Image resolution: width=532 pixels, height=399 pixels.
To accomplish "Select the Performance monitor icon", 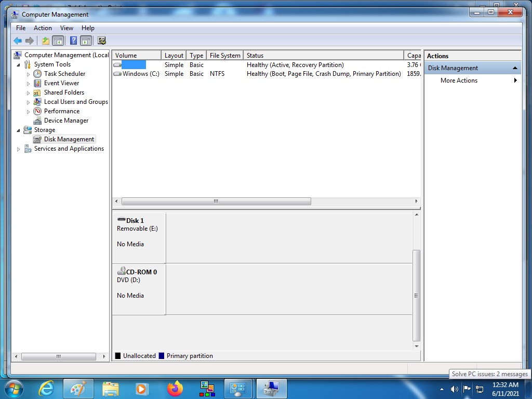I will coord(37,111).
